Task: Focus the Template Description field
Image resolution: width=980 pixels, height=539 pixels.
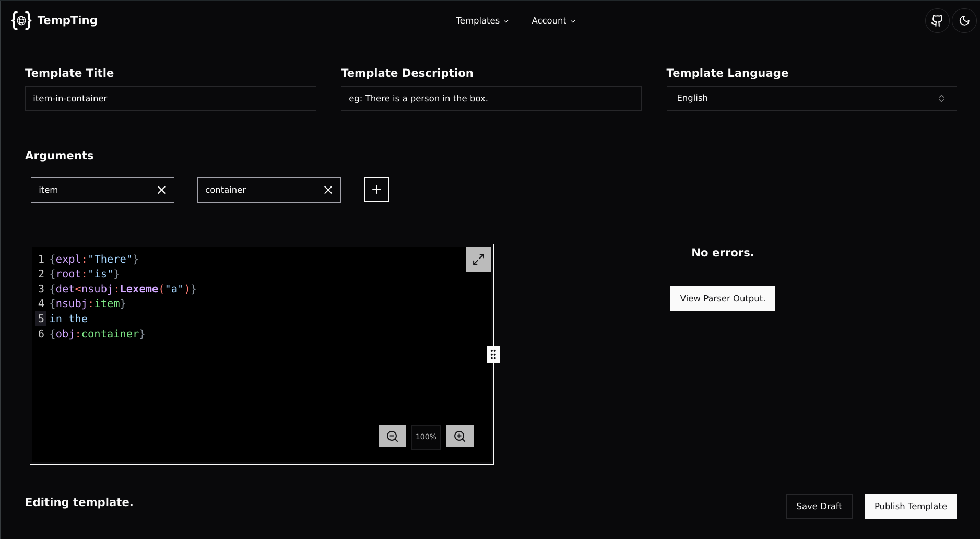Action: coord(491,98)
